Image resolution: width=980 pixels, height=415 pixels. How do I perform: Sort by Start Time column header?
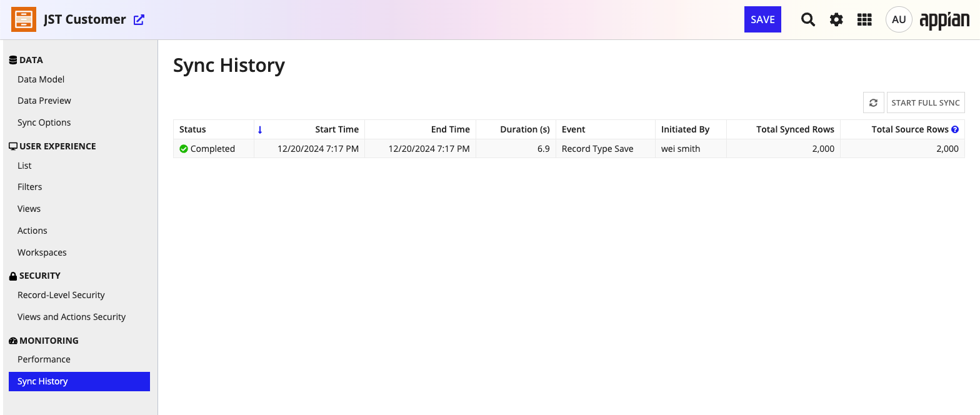[x=309, y=129]
